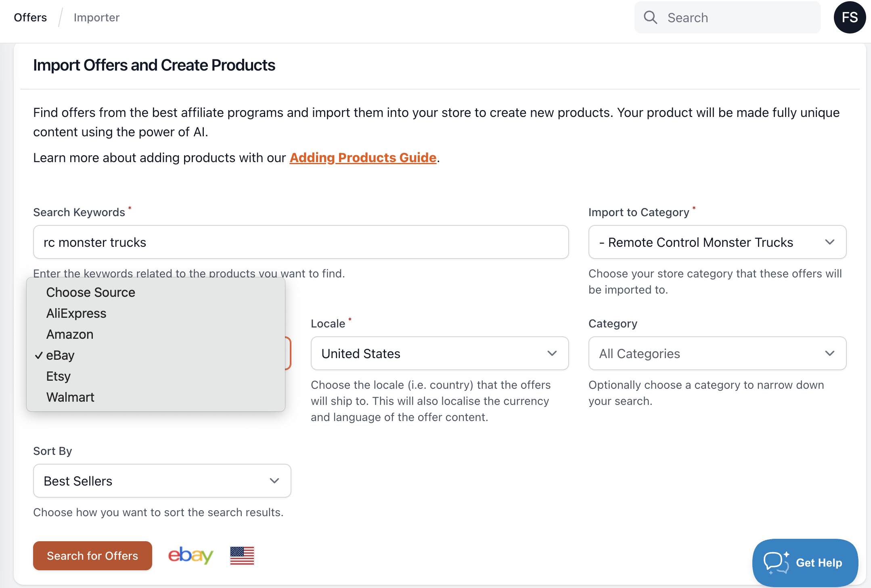Focus the Search Keywords input field

pyautogui.click(x=301, y=242)
